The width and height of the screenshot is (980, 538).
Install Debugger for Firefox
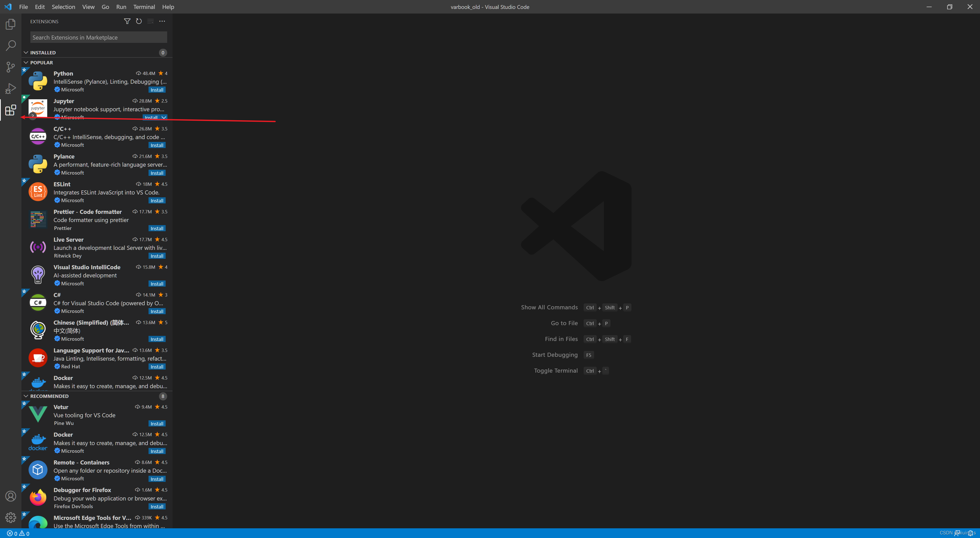(157, 506)
